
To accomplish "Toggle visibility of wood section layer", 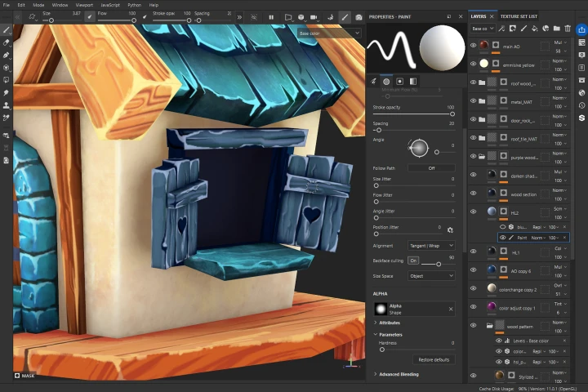I will [473, 194].
